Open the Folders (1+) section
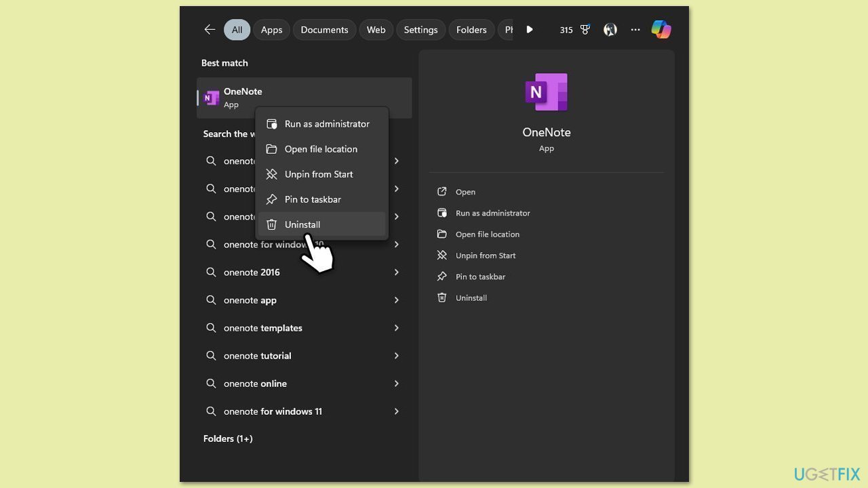The height and width of the screenshot is (488, 868). pyautogui.click(x=228, y=439)
